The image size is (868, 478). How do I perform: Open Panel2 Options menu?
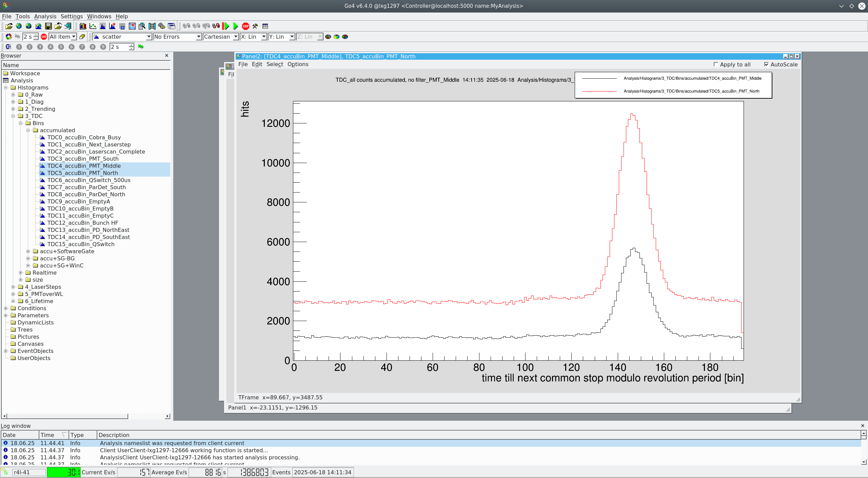coord(298,64)
